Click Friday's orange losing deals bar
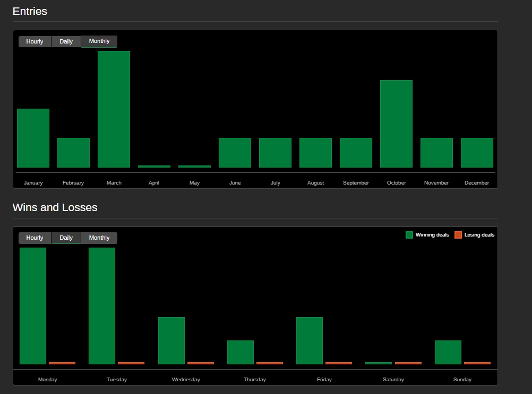 tap(339, 363)
